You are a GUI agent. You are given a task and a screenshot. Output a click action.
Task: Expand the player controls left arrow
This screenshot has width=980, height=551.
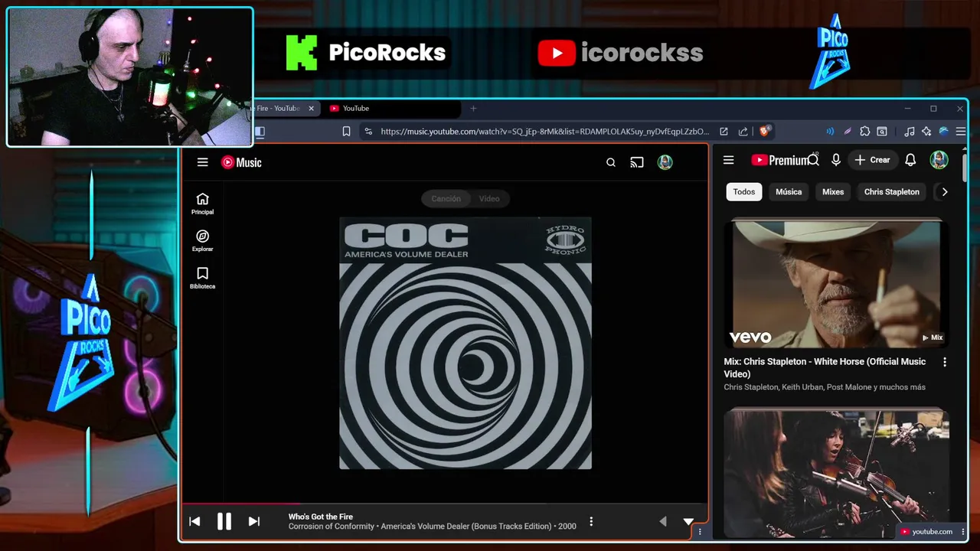click(663, 521)
